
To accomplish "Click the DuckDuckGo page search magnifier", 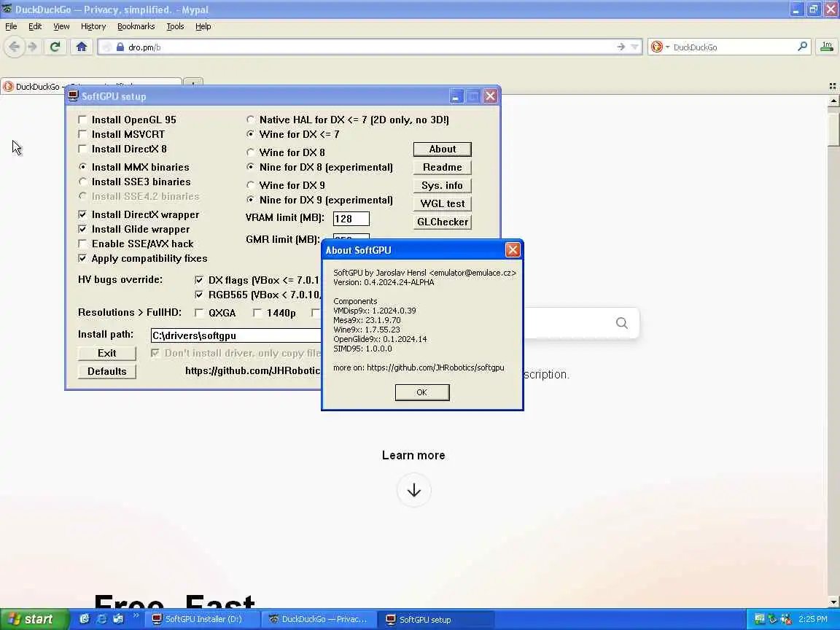I will [x=621, y=323].
